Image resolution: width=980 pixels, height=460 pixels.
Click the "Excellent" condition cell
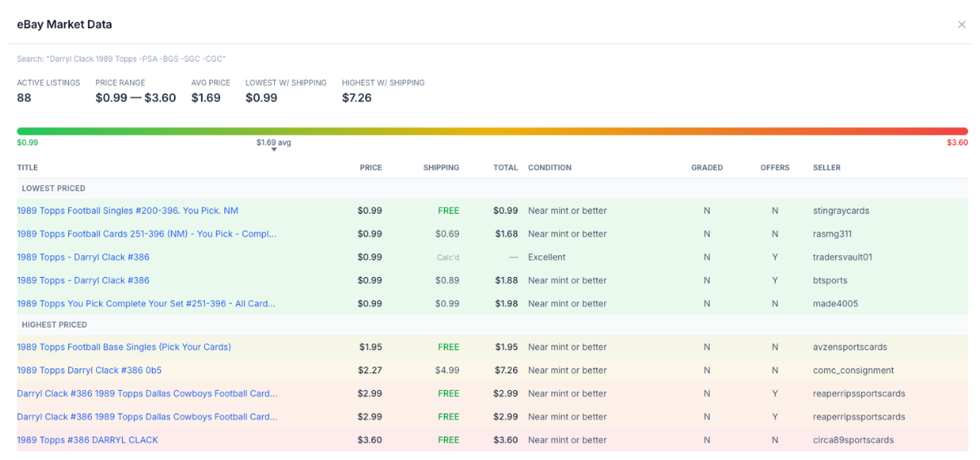click(x=547, y=258)
